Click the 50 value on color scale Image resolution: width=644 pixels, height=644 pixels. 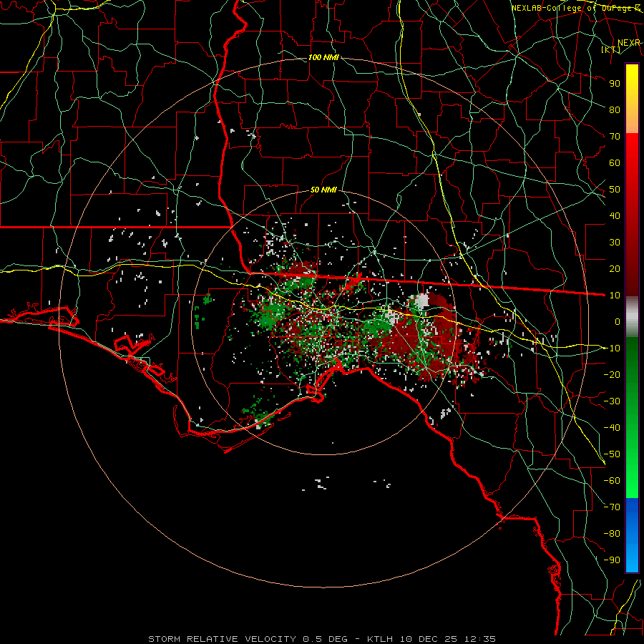point(615,190)
